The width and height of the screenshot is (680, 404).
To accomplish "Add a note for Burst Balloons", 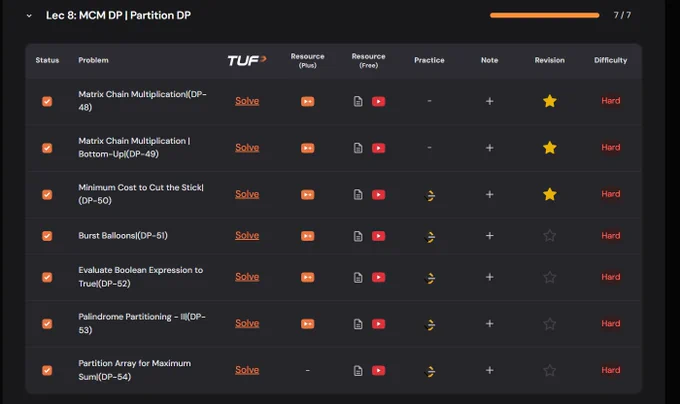I will 490,236.
